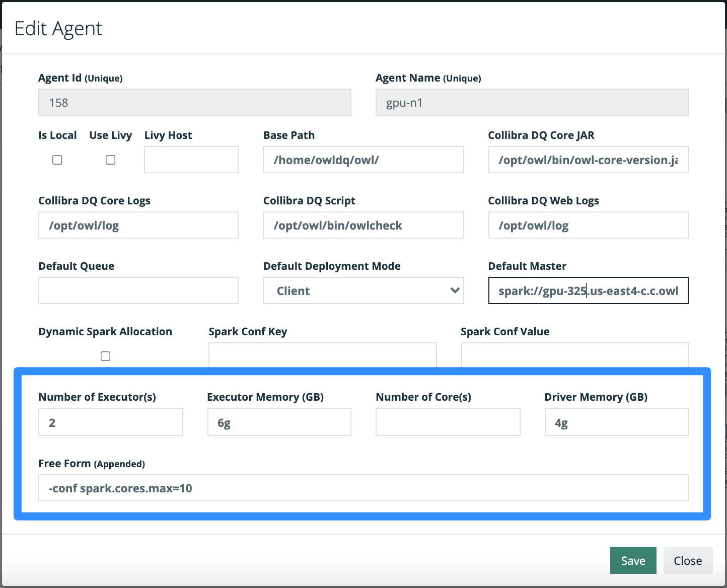The height and width of the screenshot is (588, 727).
Task: Edit the Number of Executor(s) field
Action: coord(110,422)
